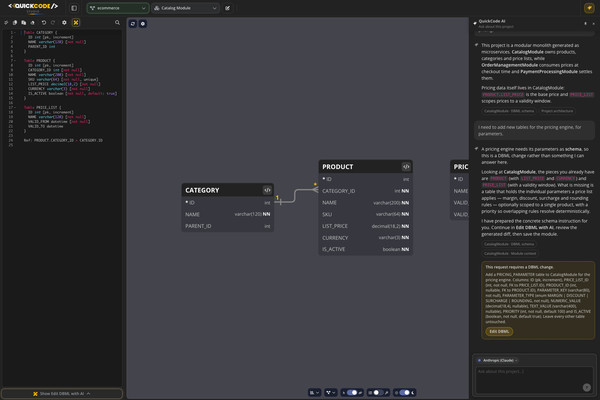The image size is (600, 400).
Task: Collapse the Table CATEGORY code fold on line 1
Action: click(15, 33)
